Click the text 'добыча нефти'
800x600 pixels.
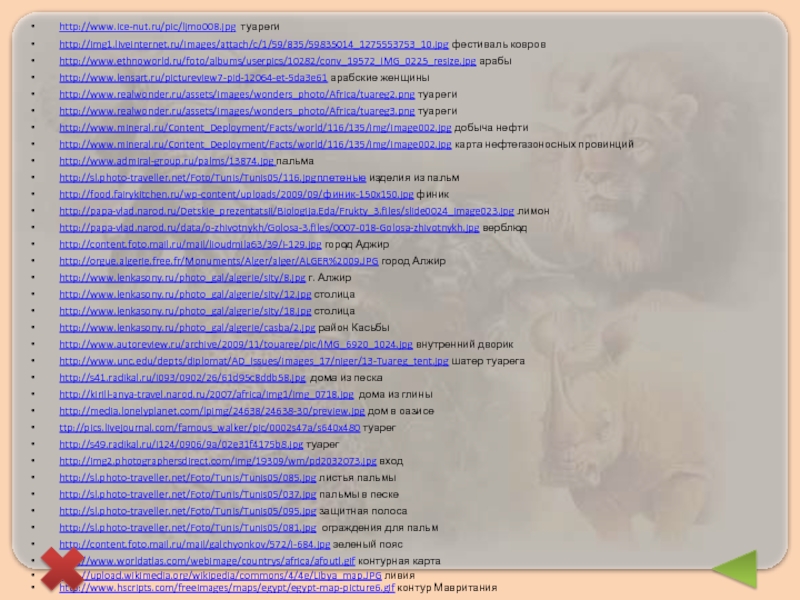[491, 128]
